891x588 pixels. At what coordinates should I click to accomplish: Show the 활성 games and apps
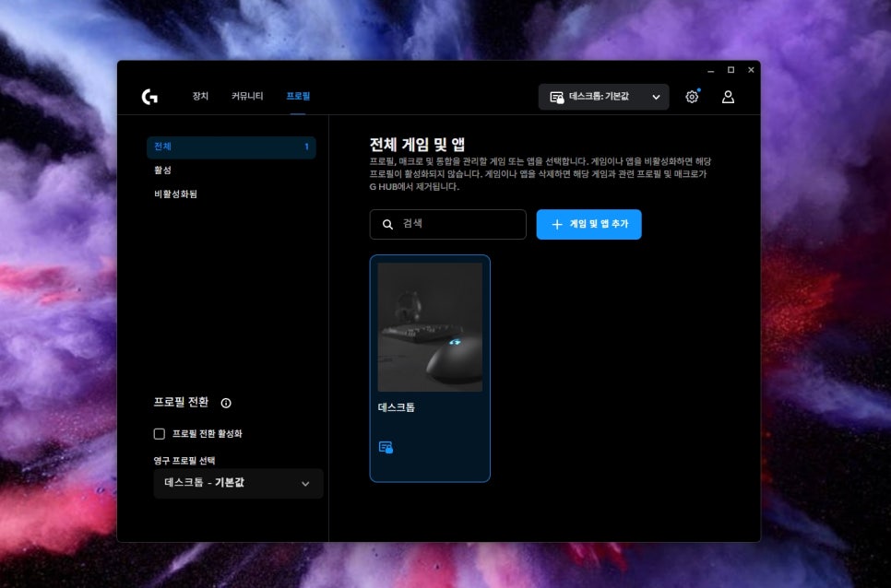coord(163,171)
